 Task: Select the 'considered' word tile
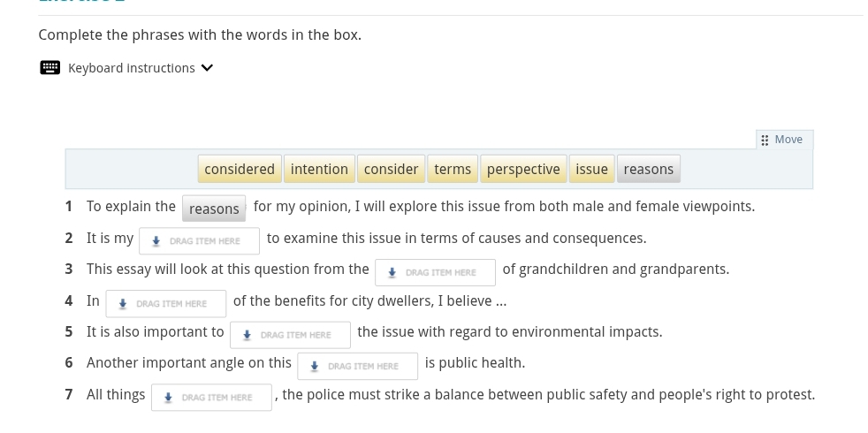click(x=240, y=169)
